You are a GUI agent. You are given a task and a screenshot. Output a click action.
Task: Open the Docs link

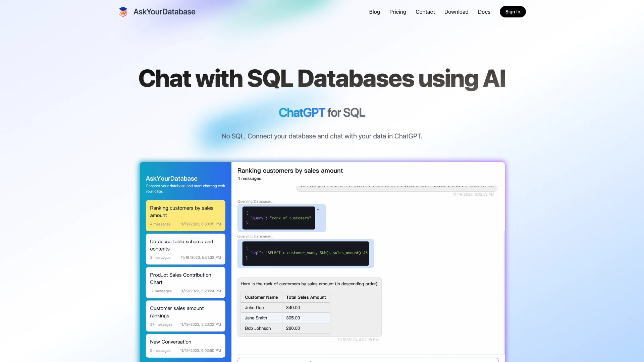(x=484, y=12)
